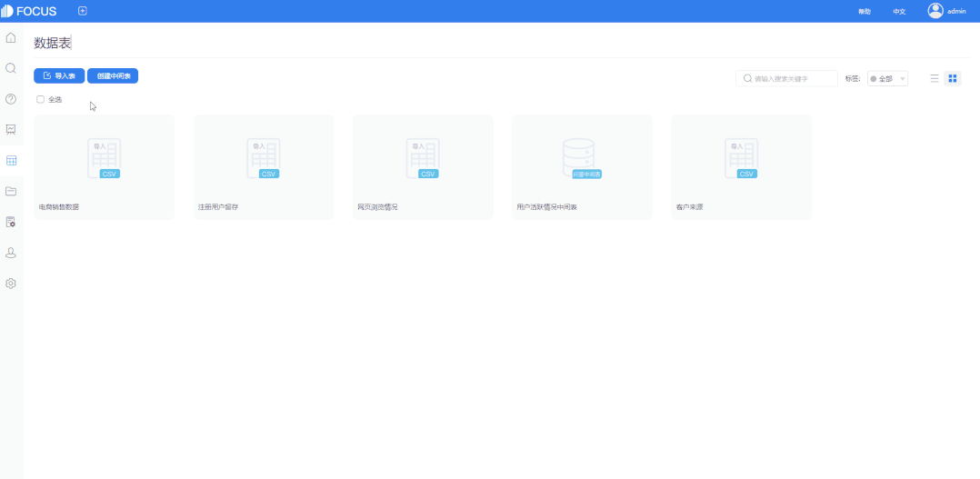Image resolution: width=980 pixels, height=479 pixels.
Task: Open the home page from the sidebar
Action: tap(11, 37)
